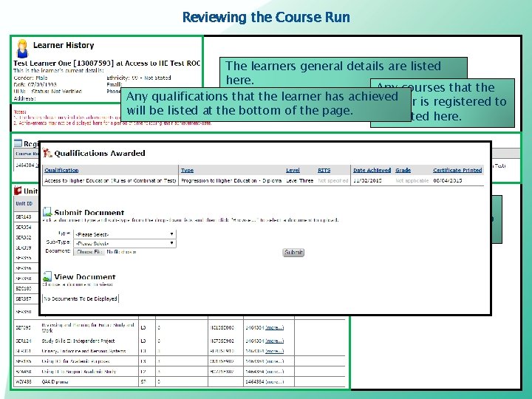532x399 pixels.
Task: Click the 'Level Three' cell
Action: point(299,180)
